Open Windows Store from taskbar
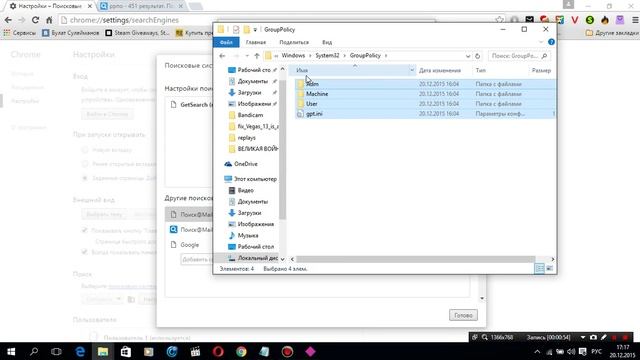 tap(126, 351)
